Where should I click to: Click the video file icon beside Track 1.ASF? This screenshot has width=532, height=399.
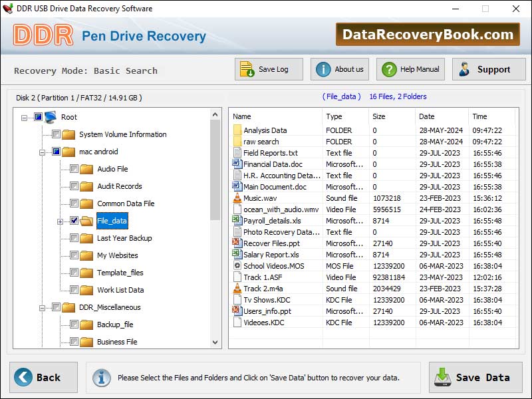pyautogui.click(x=237, y=277)
